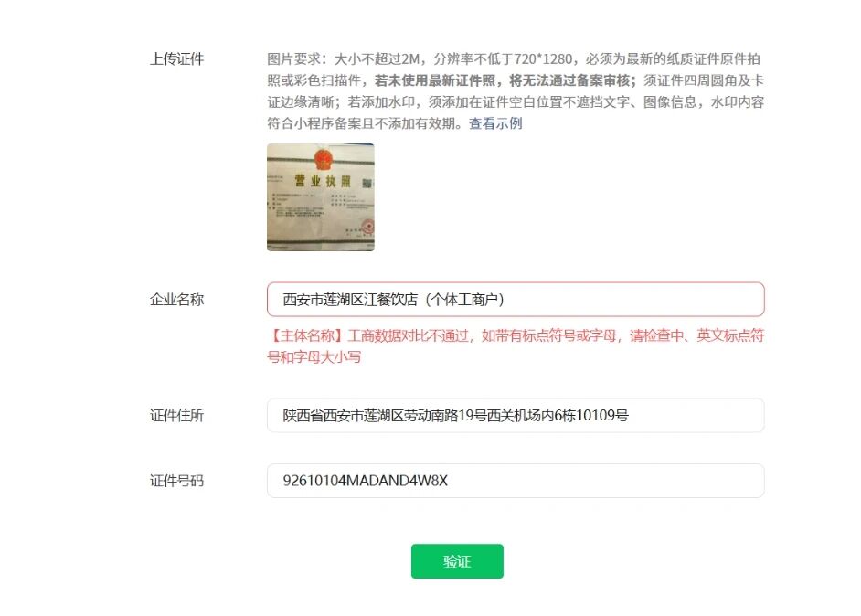Focus the 证件号码 input field
The image size is (861, 616).
516,481
